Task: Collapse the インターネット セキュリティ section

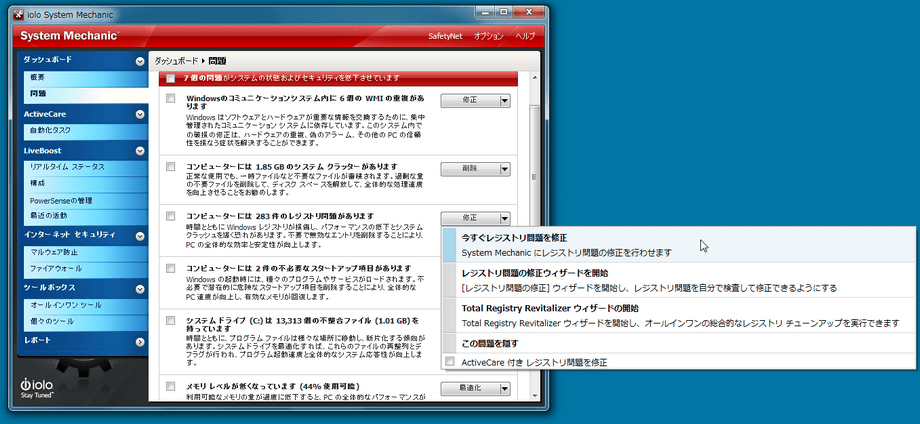Action: tap(140, 236)
